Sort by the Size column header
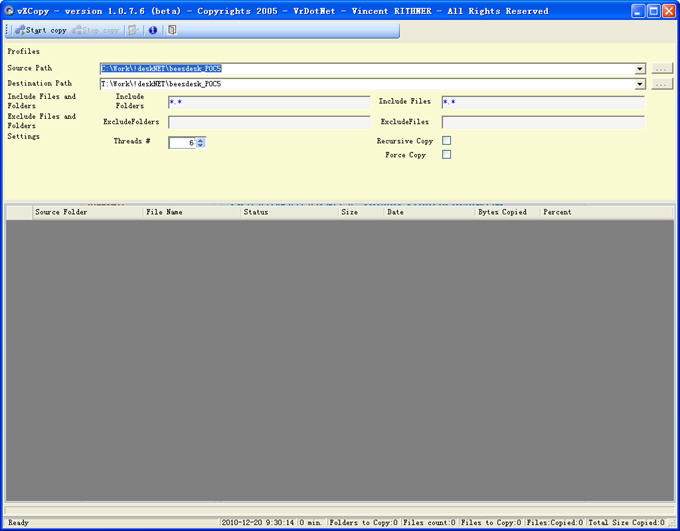 (361, 212)
